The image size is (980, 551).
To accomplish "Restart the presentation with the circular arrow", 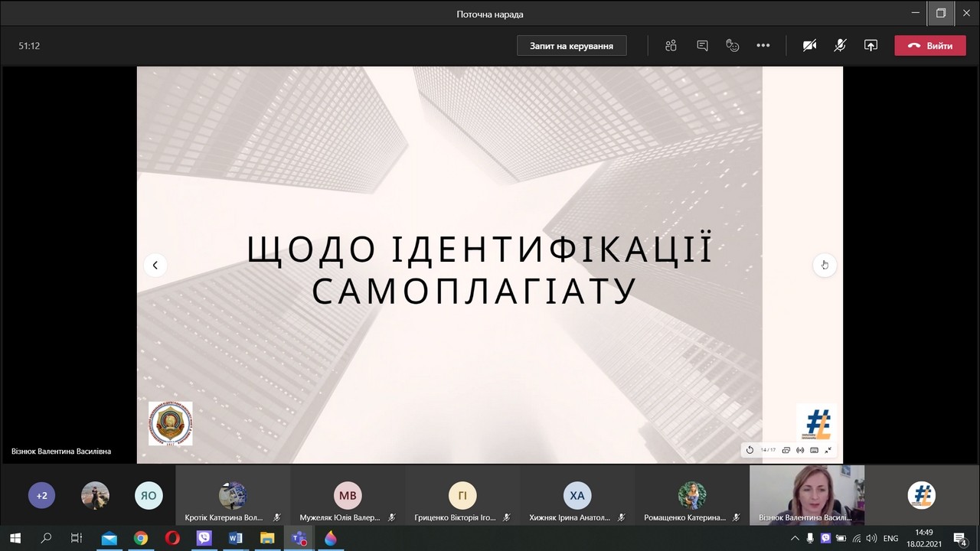I will (x=750, y=450).
